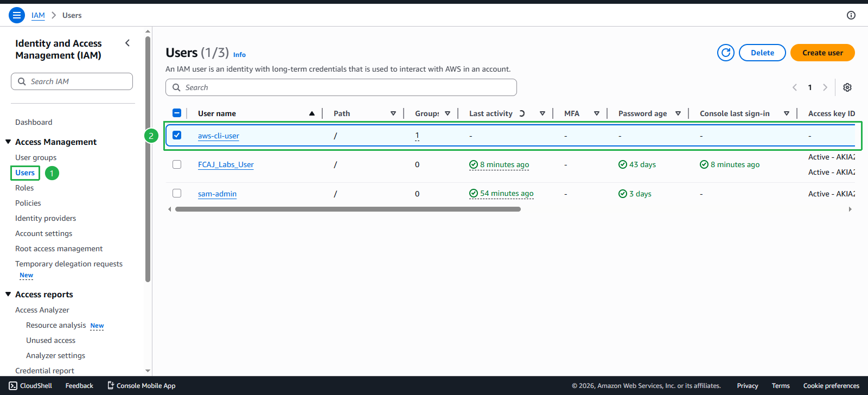
Task: Go to next page of users
Action: tap(825, 87)
